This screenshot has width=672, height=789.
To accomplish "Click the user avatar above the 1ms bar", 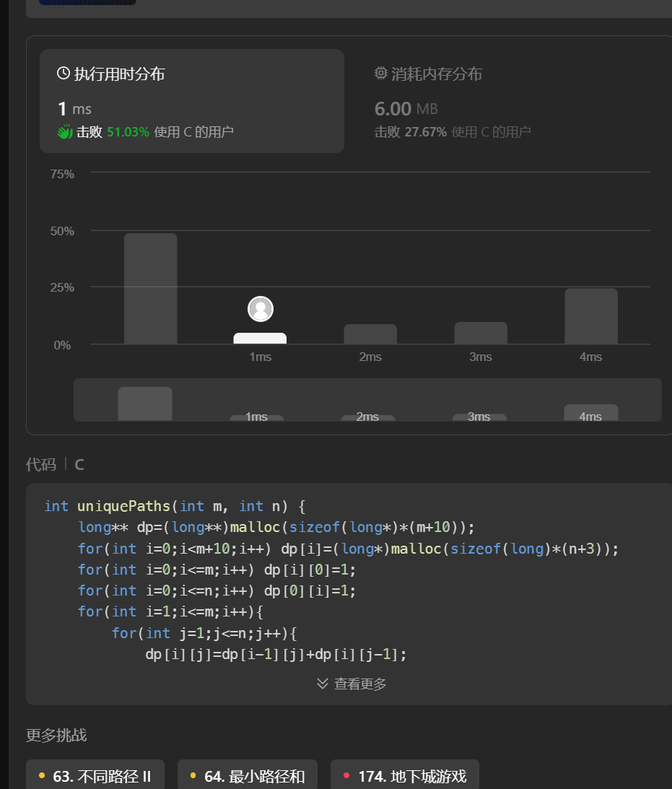I will tap(261, 309).
